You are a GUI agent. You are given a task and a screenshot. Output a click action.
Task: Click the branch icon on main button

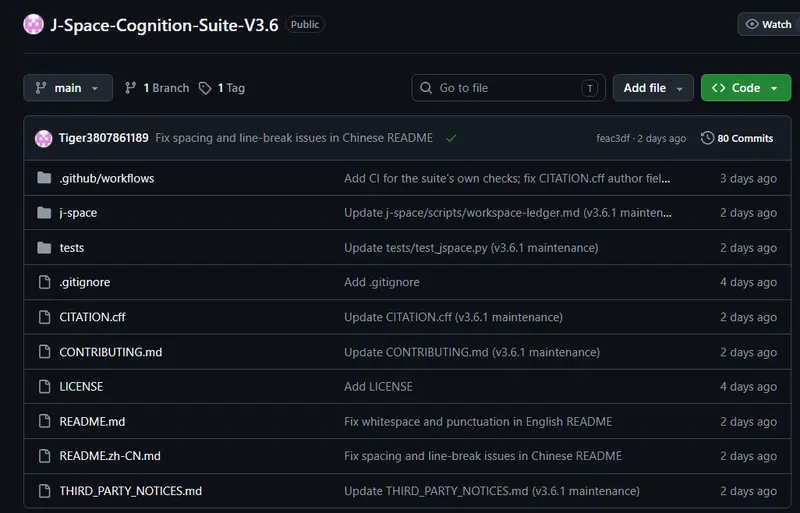tap(41, 88)
